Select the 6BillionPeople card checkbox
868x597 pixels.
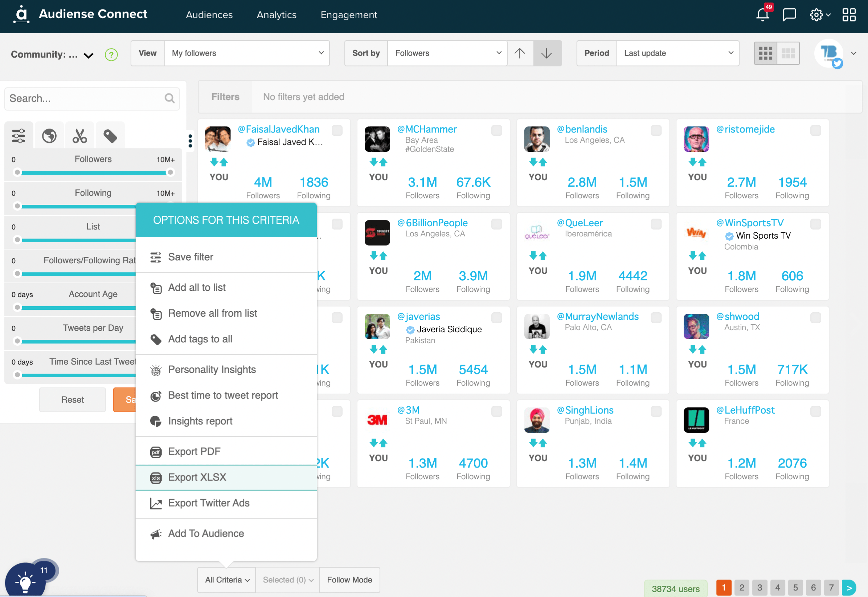click(x=496, y=224)
